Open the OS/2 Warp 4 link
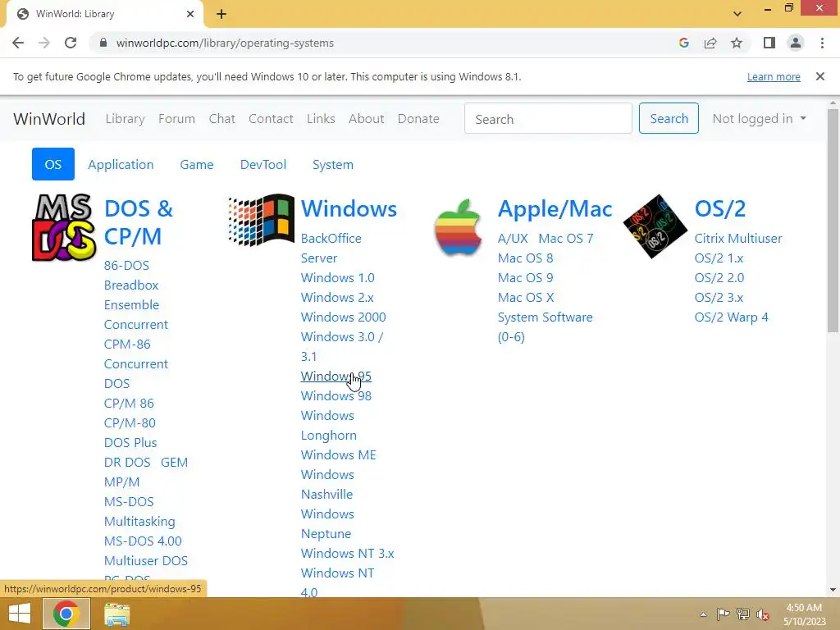The width and height of the screenshot is (840, 630). (x=731, y=317)
